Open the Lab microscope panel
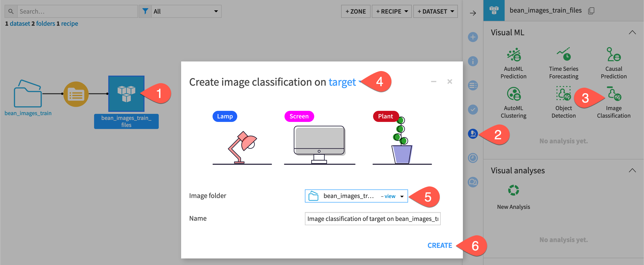The width and height of the screenshot is (644, 265). coord(473,134)
